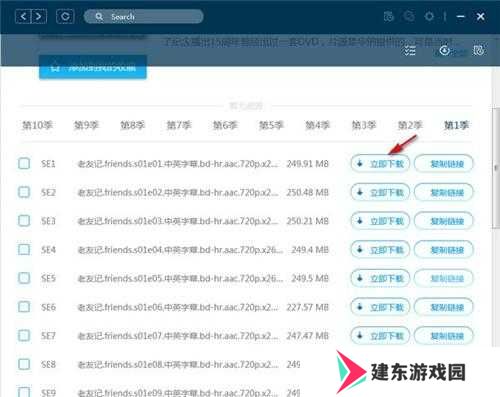500x397 pixels.
Task: Click the 249.91 MB file size
Action: (308, 164)
